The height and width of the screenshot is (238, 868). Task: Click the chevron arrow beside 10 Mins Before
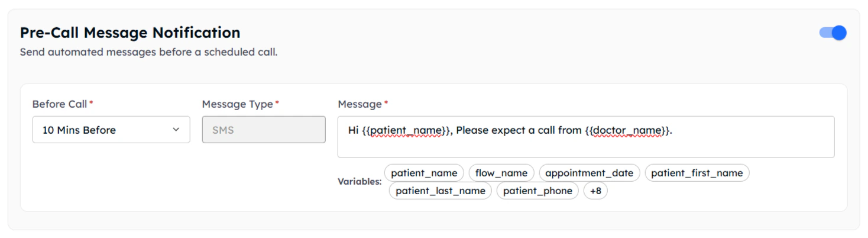click(x=176, y=130)
